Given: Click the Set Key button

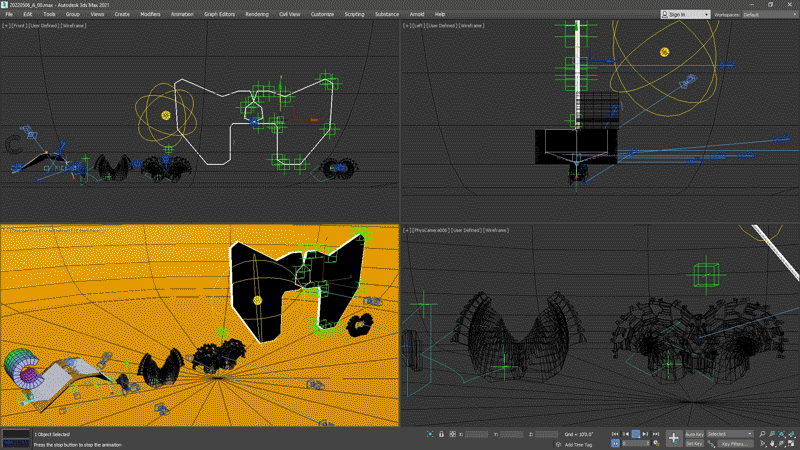Looking at the screenshot, I should 695,444.
